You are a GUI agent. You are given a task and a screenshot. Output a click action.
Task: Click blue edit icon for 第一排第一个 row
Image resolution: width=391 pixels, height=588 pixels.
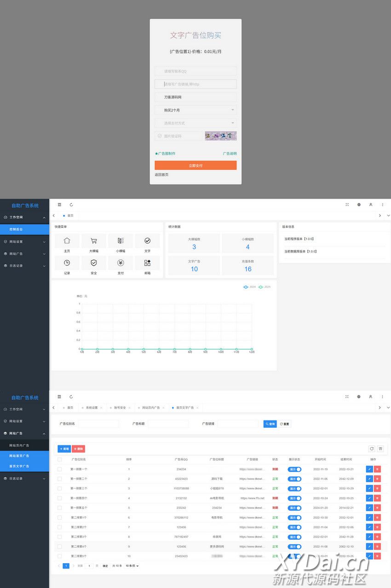tap(369, 469)
